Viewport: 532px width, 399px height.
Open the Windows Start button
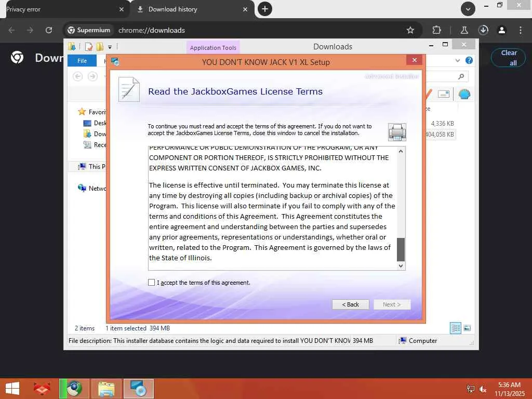(12, 389)
